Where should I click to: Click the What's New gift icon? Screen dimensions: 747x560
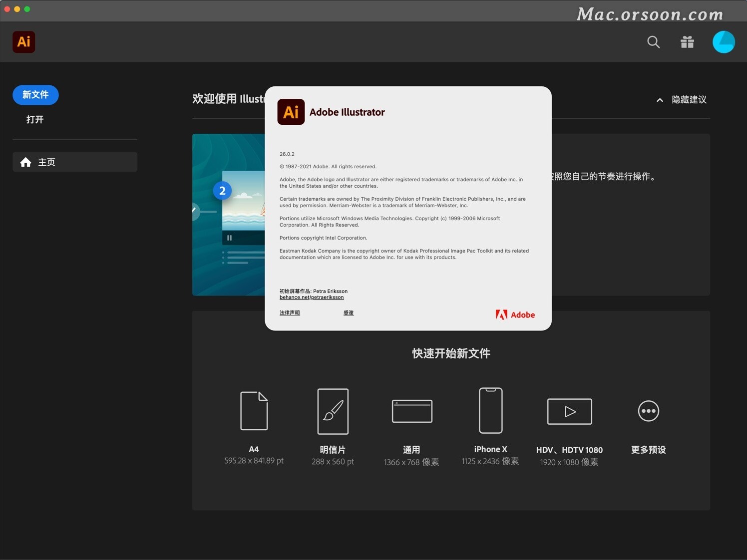[687, 42]
